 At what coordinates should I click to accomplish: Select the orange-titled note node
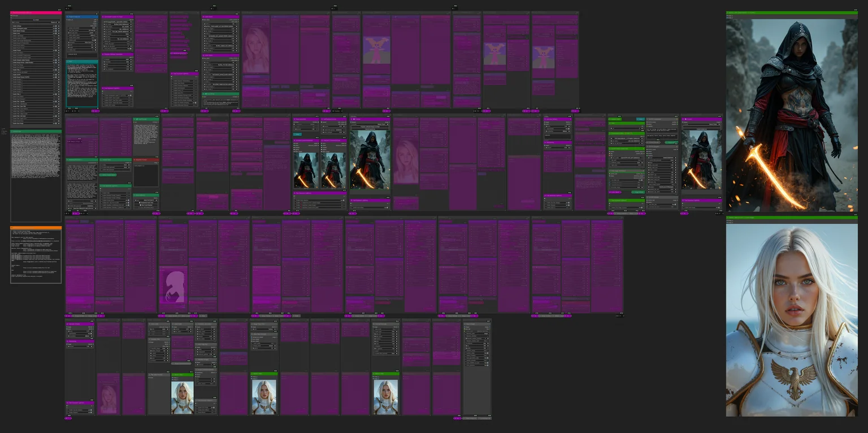point(36,254)
